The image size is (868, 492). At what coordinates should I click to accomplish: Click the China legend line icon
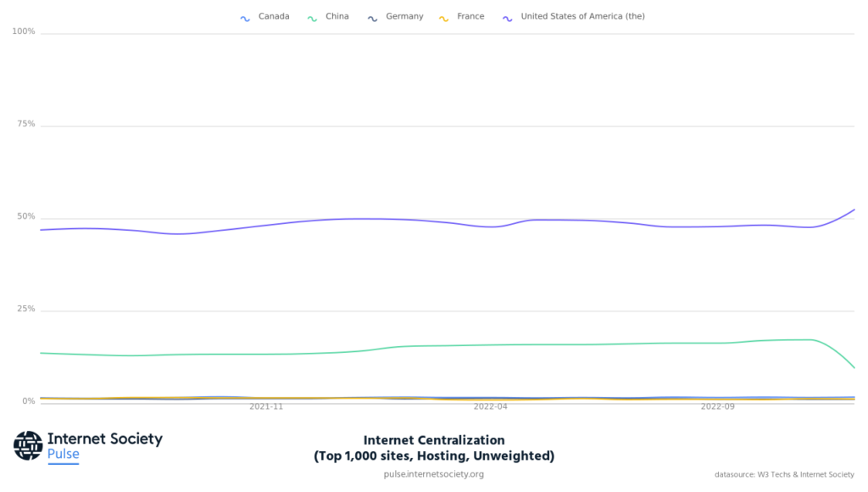tap(313, 17)
